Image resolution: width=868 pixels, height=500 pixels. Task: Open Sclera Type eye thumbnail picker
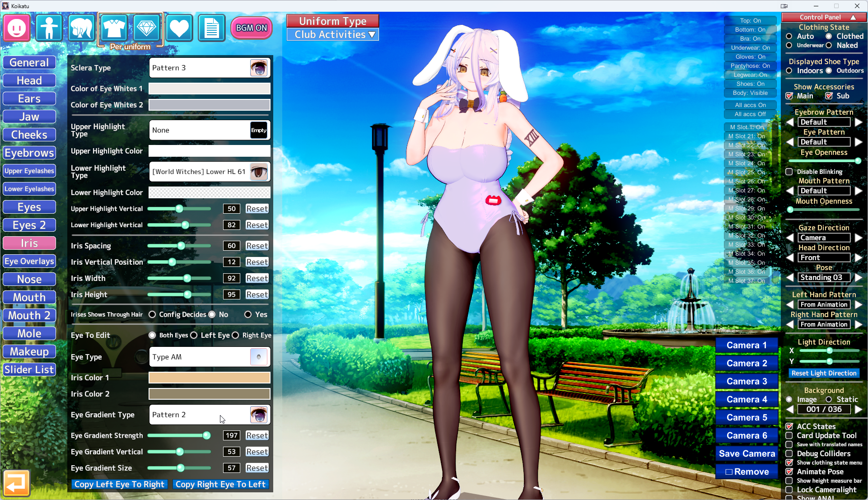(x=259, y=68)
